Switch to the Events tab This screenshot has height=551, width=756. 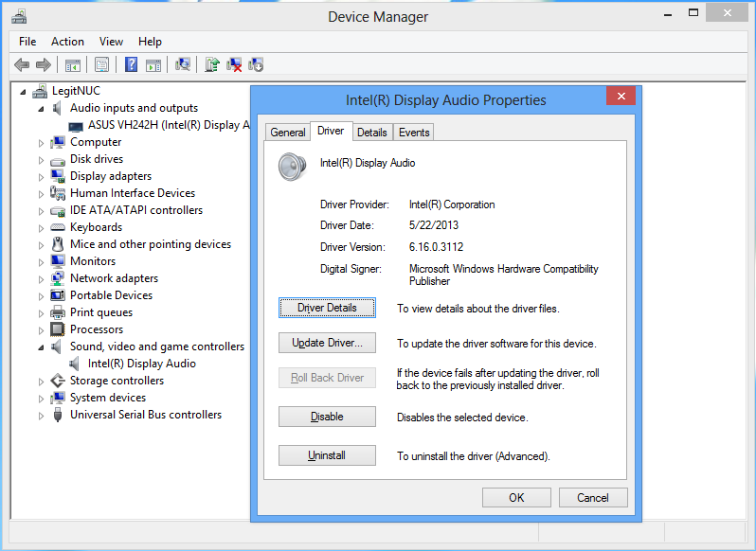[414, 133]
